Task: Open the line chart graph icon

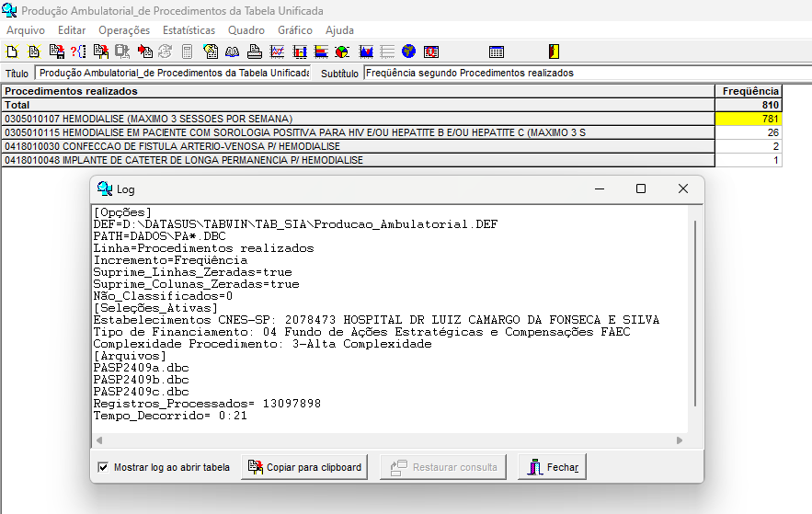Action: point(277,51)
